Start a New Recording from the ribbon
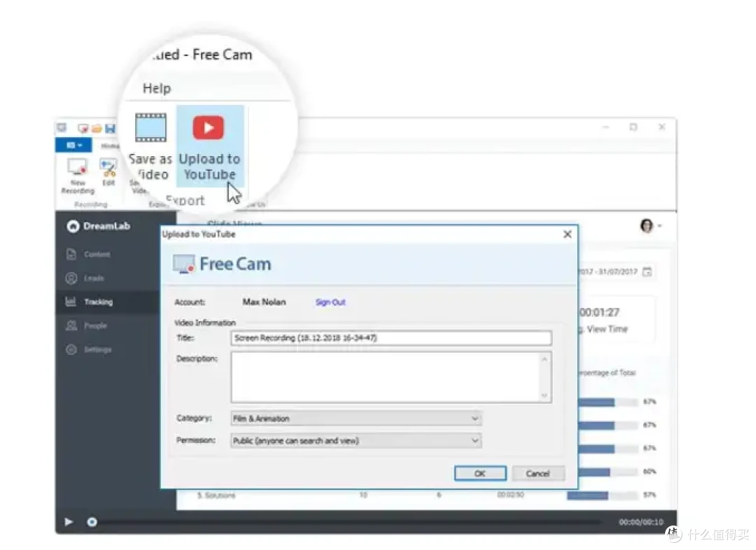The image size is (756, 550). click(x=78, y=176)
